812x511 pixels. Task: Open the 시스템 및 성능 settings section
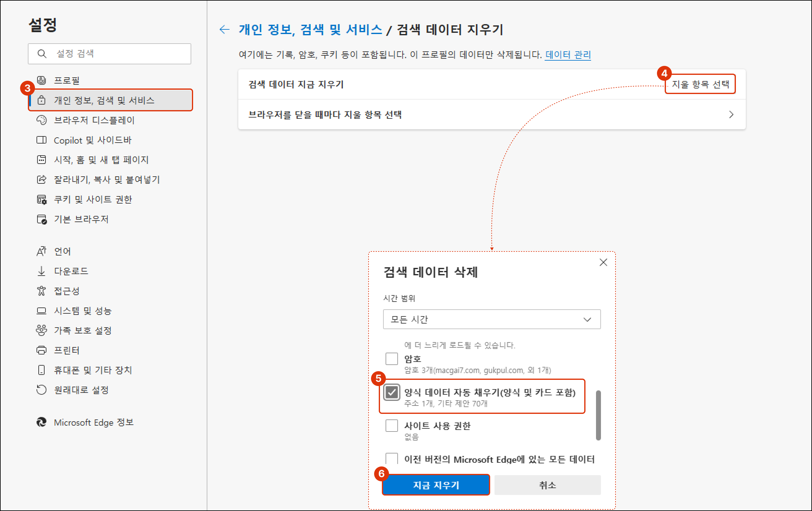[83, 311]
